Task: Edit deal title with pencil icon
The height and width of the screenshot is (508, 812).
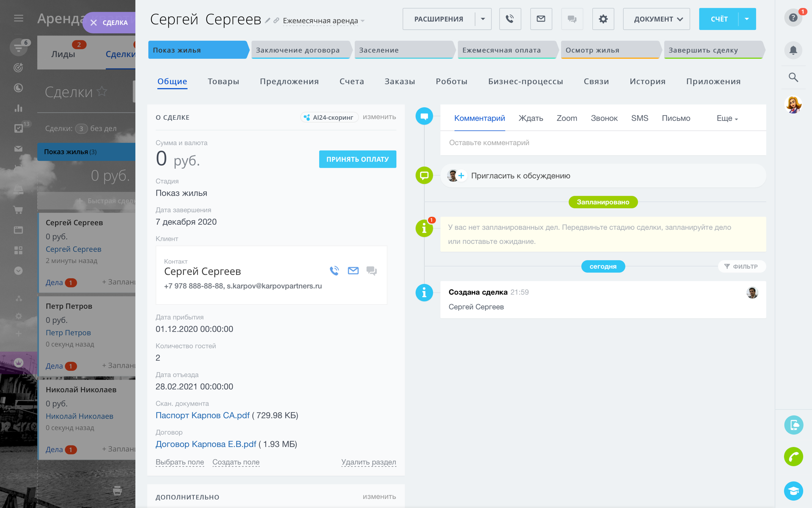Action: pyautogui.click(x=267, y=20)
